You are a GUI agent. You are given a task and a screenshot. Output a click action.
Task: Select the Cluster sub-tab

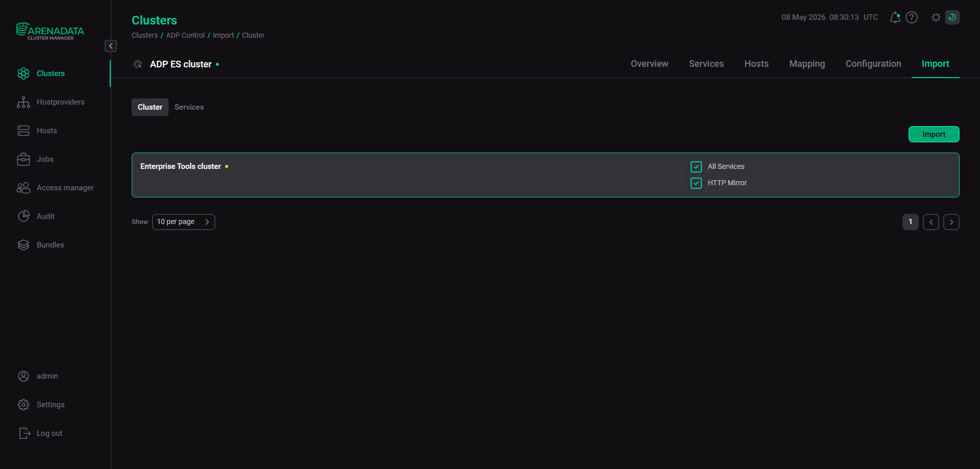(150, 107)
